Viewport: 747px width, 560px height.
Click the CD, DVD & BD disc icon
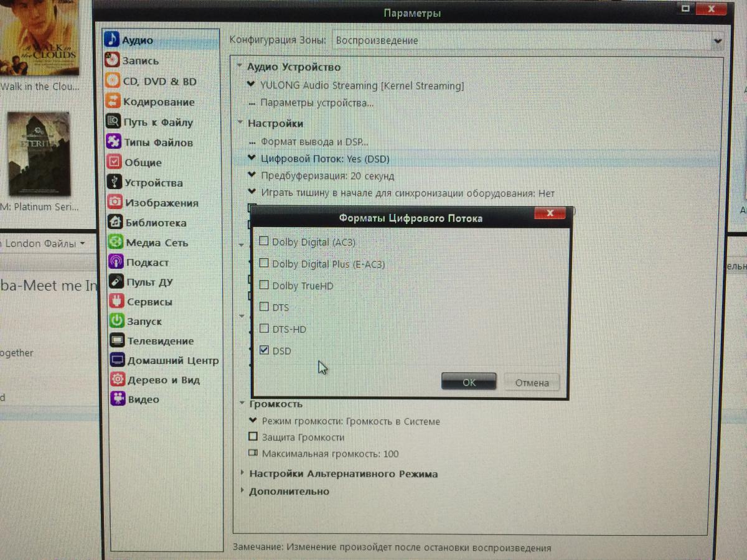click(113, 81)
